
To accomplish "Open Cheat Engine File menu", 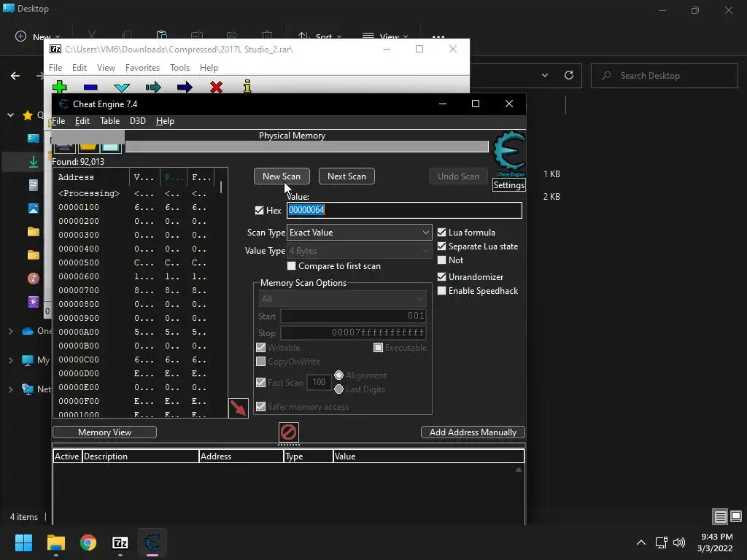I will tap(58, 121).
